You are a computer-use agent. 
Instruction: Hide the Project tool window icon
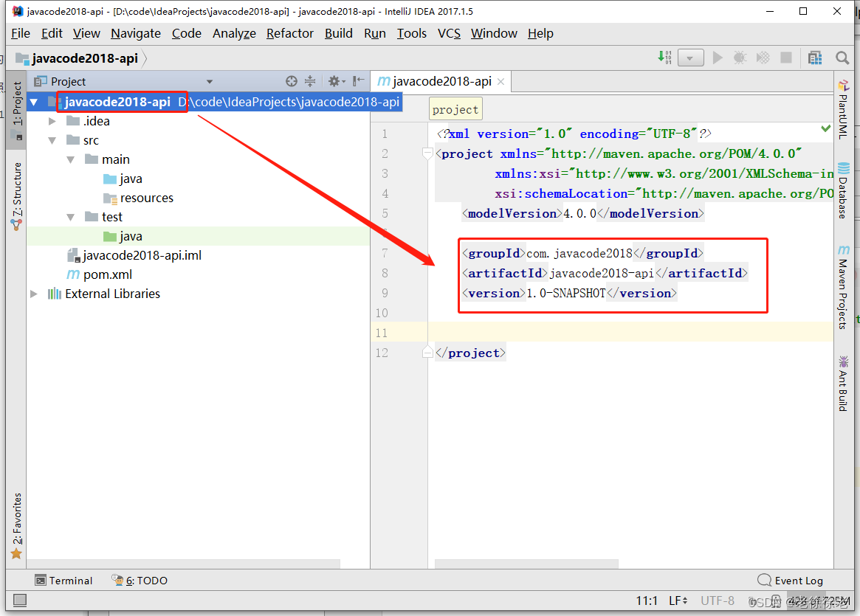[x=358, y=81]
